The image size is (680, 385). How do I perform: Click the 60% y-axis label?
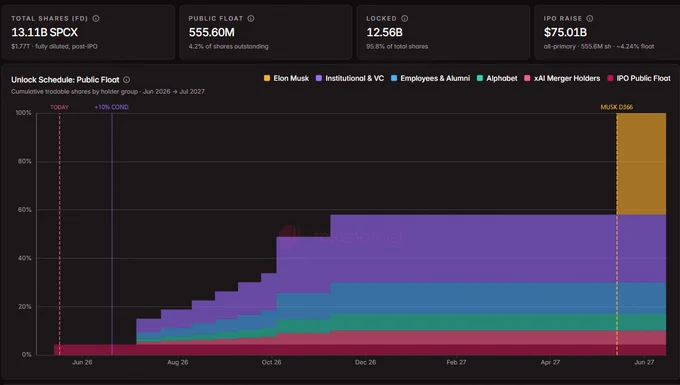point(25,210)
